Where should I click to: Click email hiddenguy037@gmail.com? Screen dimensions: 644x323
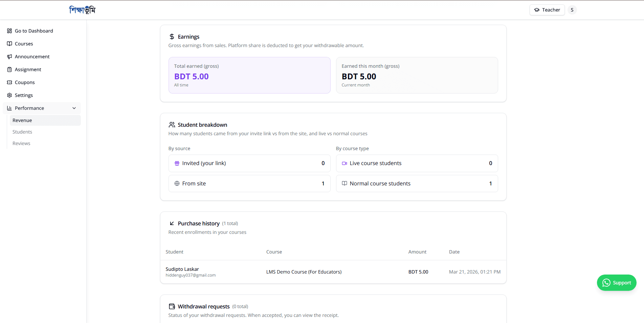(x=191, y=275)
